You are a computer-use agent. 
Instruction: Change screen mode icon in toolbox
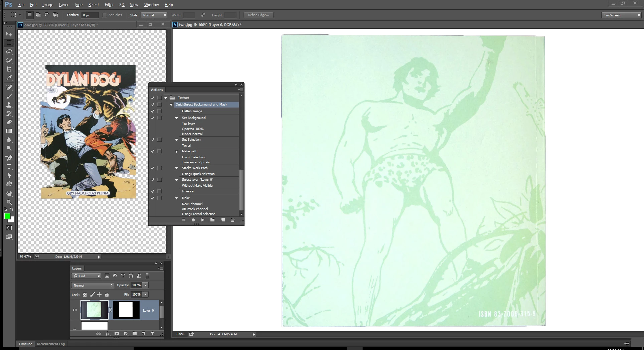pos(9,237)
